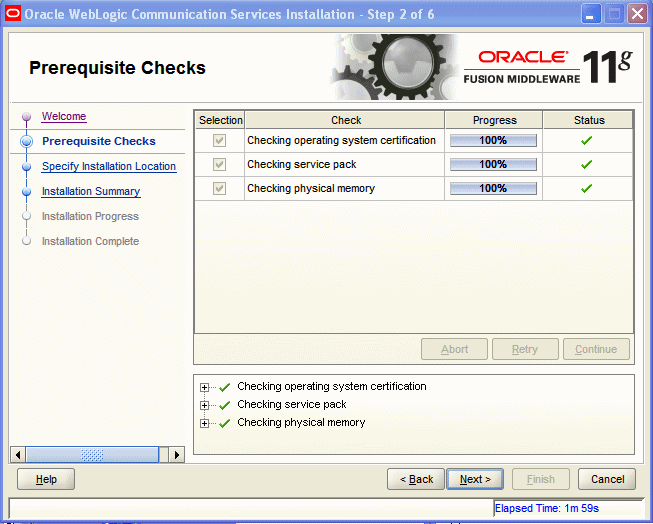Click green checkmark status for operating system certification row
This screenshot has width=653, height=524.
pyautogui.click(x=586, y=141)
